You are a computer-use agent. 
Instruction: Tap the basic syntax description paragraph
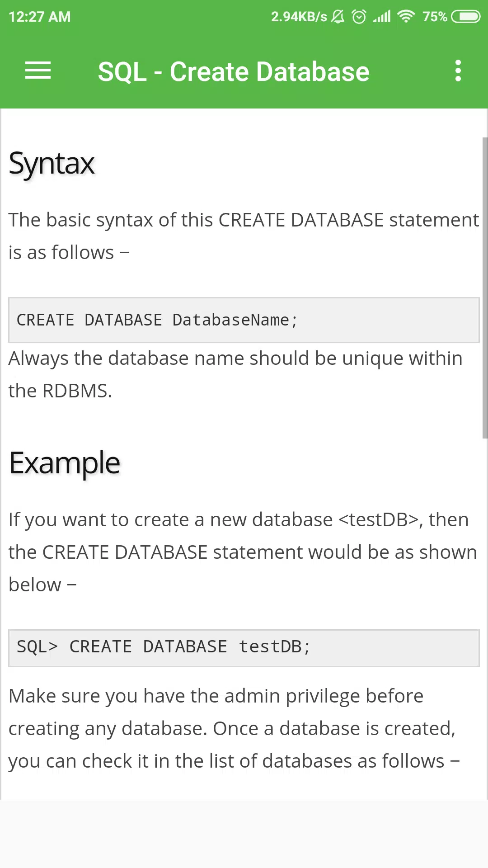pyautogui.click(x=244, y=236)
